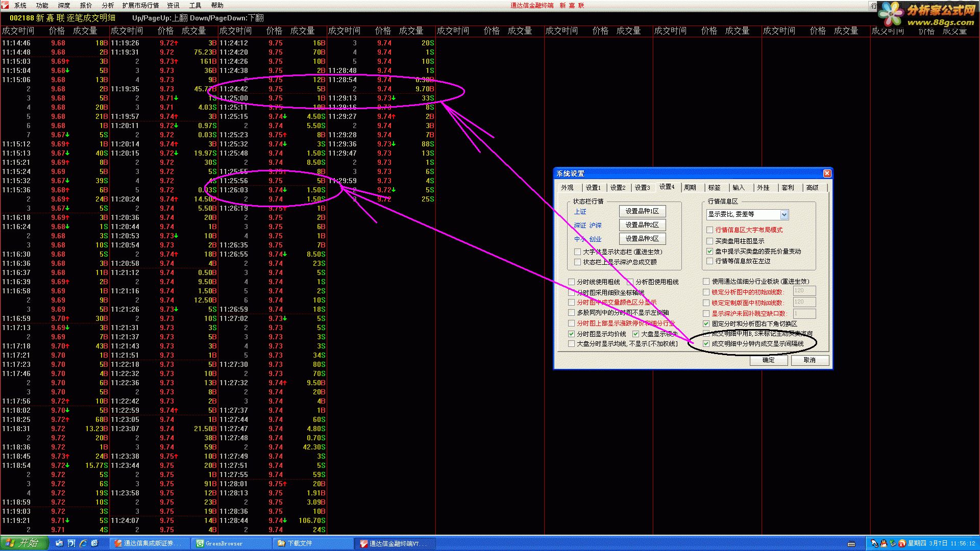980x551 pixels.
Task: Enable 锁定定制版面中初始K线数 checkbox
Action: pyautogui.click(x=706, y=303)
